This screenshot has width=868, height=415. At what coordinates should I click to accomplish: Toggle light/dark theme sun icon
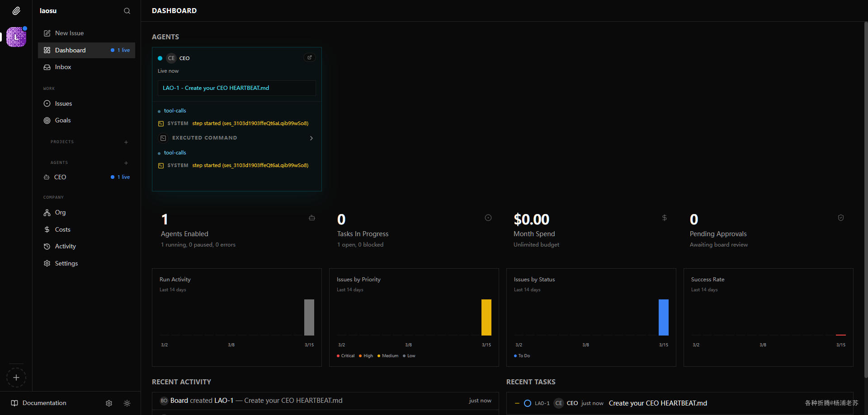coord(127,403)
